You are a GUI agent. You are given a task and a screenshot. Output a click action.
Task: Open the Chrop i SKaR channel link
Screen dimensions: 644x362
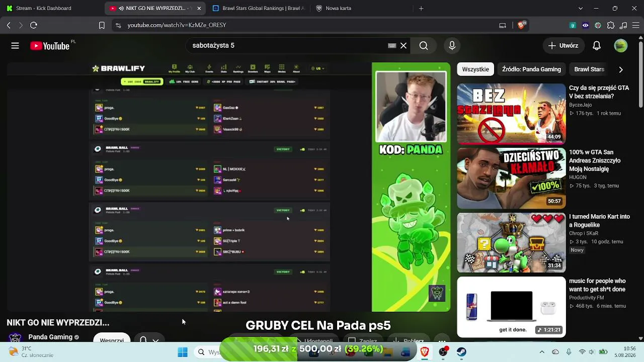(x=584, y=233)
